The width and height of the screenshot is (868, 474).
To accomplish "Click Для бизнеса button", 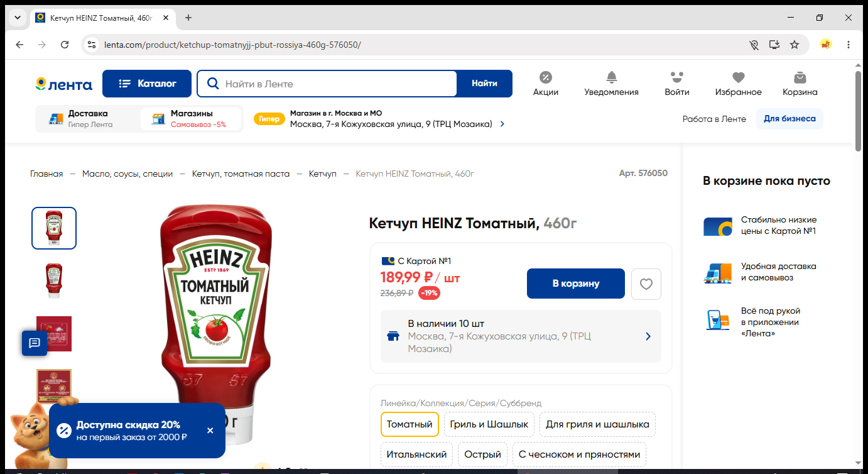I will pyautogui.click(x=789, y=119).
